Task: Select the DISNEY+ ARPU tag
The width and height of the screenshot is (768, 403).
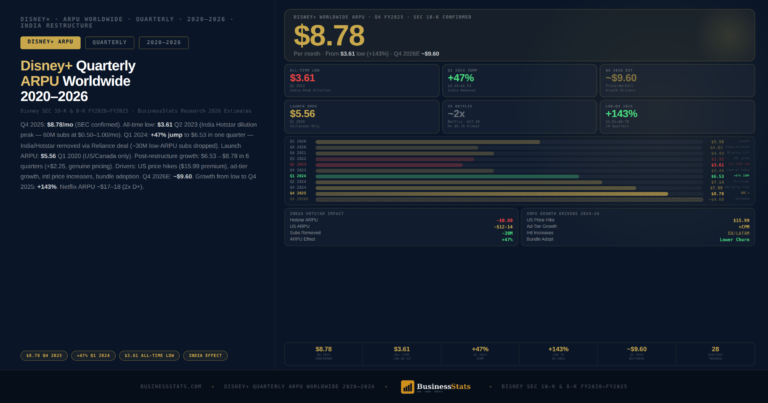Action: click(50, 43)
